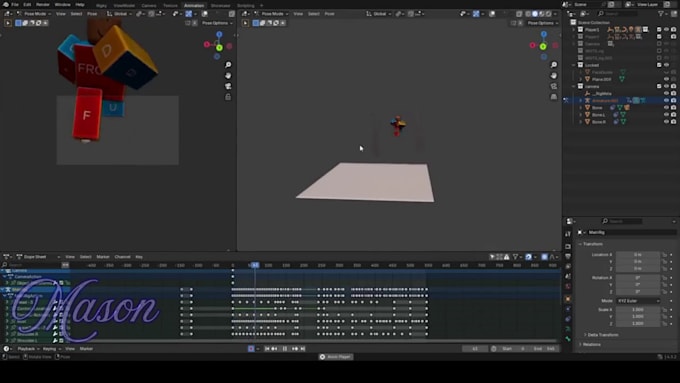Image resolution: width=680 pixels, height=383 pixels.
Task: Switch to the Sculpting workspace tab
Action: pos(246,5)
